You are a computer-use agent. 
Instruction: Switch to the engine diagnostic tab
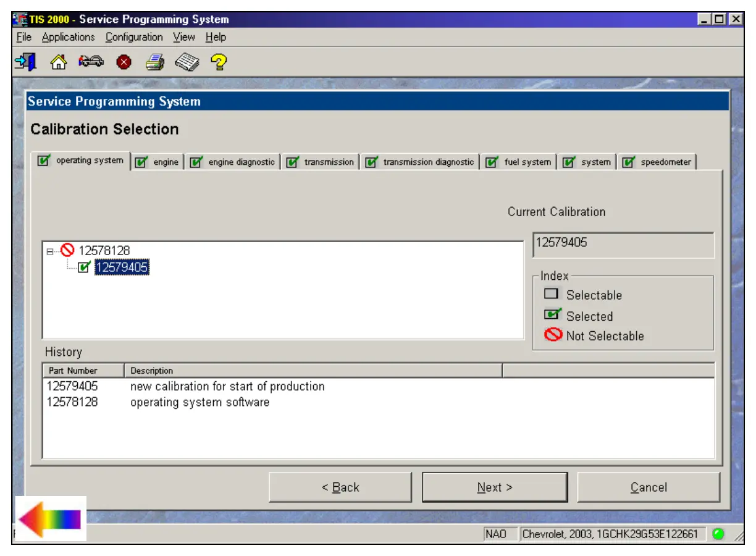click(234, 162)
